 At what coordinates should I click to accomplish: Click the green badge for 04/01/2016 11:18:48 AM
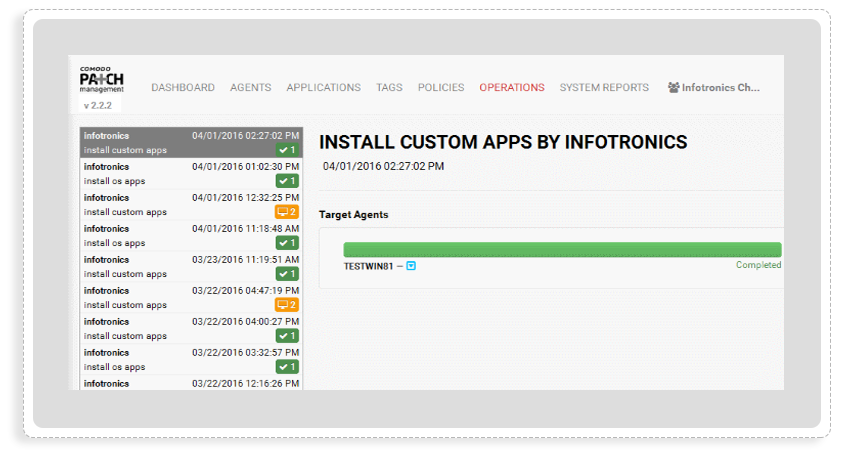tap(287, 243)
